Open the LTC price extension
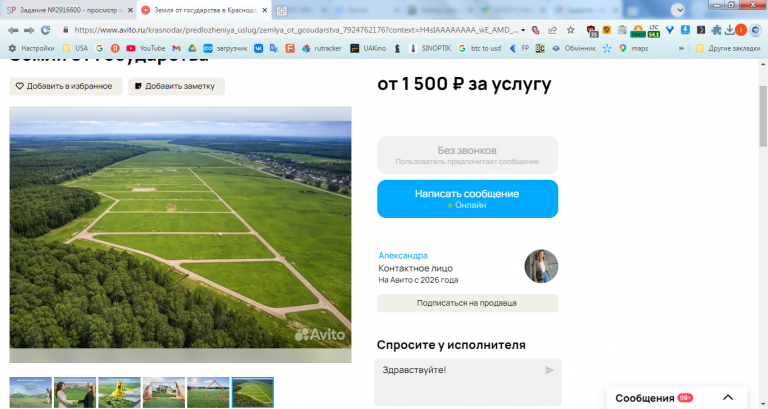 tap(654, 31)
